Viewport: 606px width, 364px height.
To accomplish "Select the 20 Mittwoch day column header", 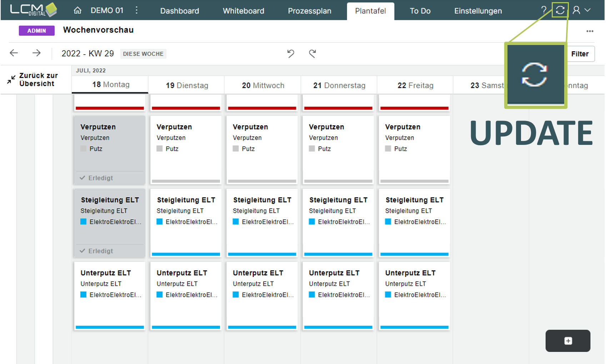I will tap(263, 86).
